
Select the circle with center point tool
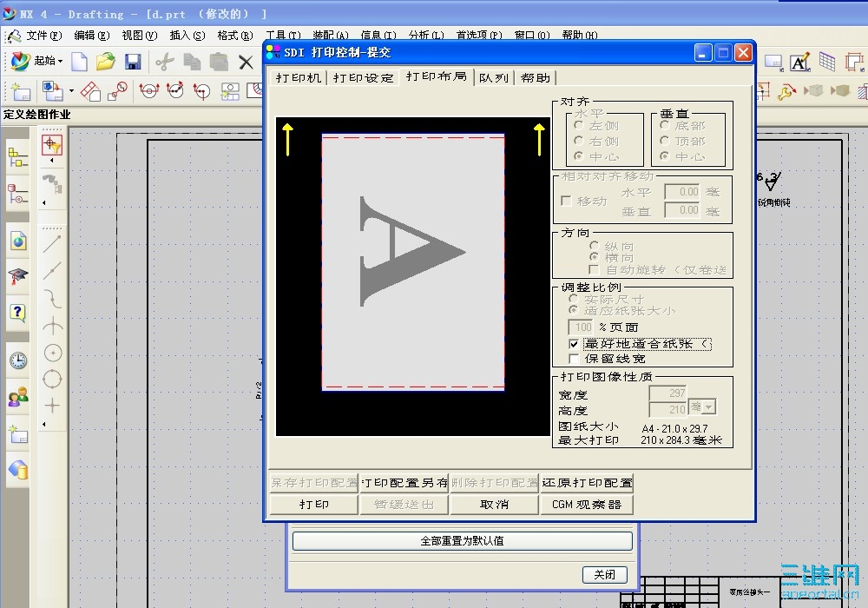click(x=53, y=353)
